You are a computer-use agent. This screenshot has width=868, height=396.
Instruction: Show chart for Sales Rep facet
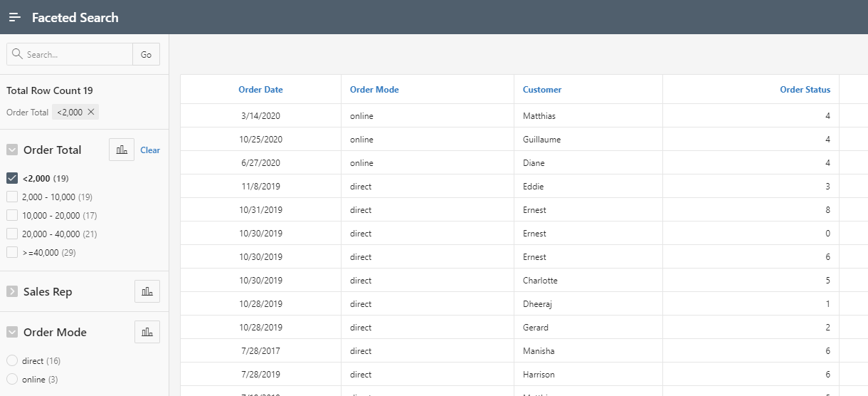pyautogui.click(x=147, y=291)
